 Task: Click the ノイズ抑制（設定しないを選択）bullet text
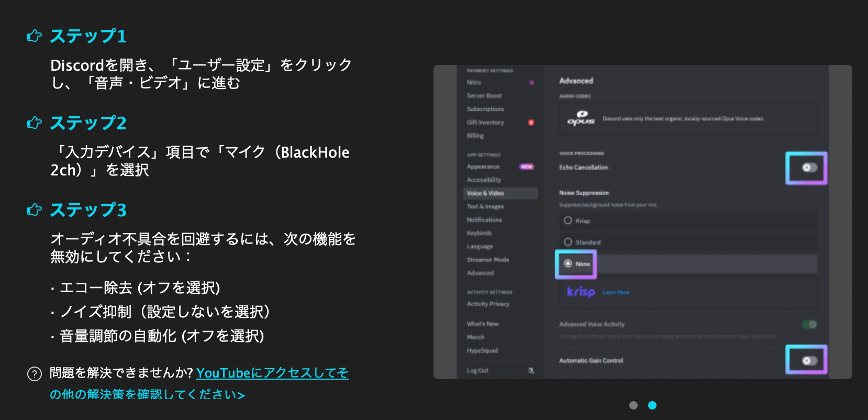coord(165,312)
